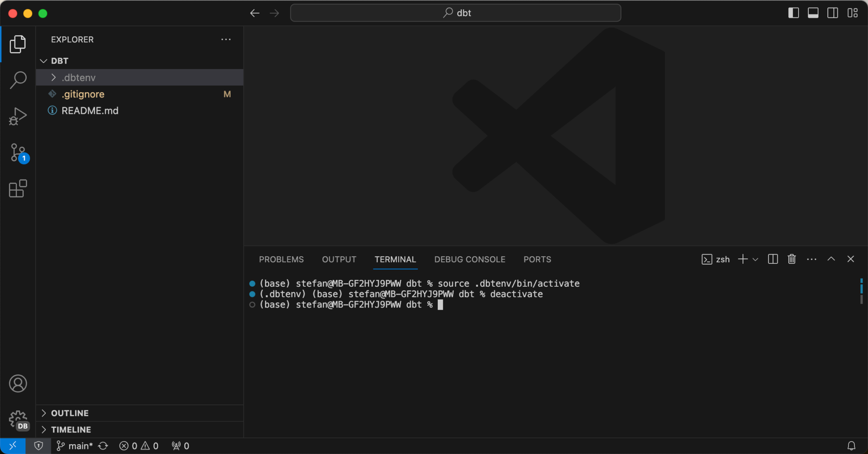Open the Search view in activity bar
Image resolution: width=868 pixels, height=454 pixels.
coord(18,80)
